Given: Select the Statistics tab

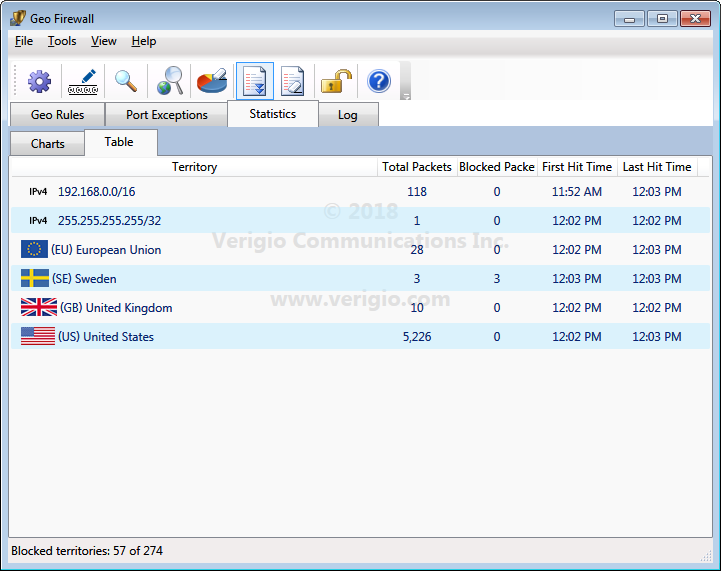Looking at the screenshot, I should tap(273, 114).
